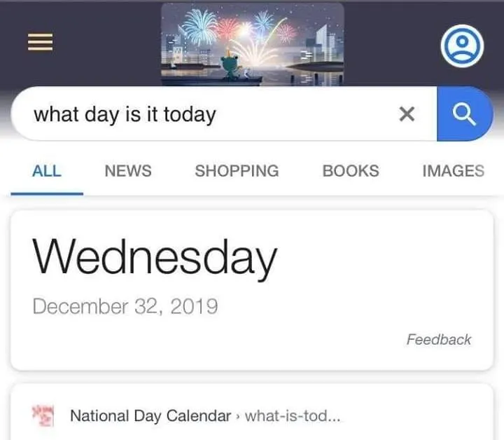Click the breadcrumb arrow after National Day Calendar
This screenshot has width=504, height=440.
coord(238,417)
